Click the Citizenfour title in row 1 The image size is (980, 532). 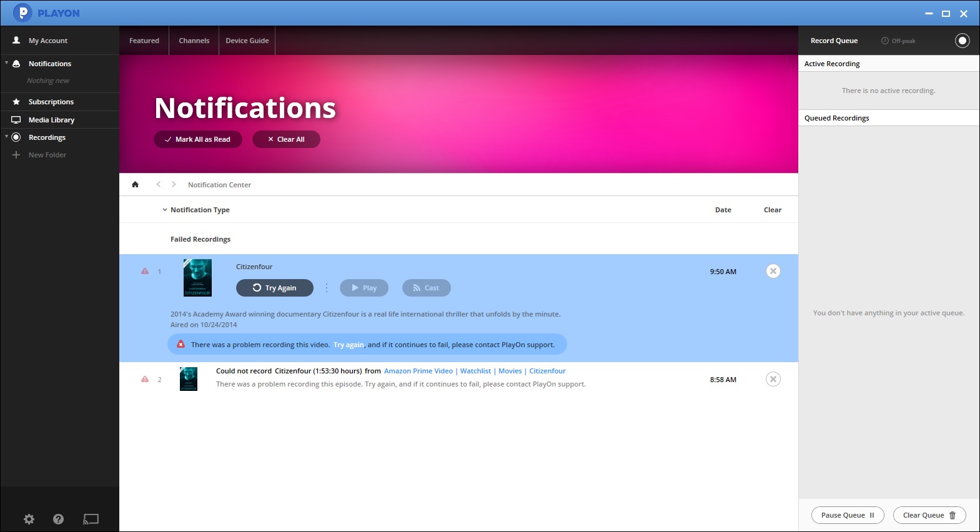pyautogui.click(x=254, y=267)
